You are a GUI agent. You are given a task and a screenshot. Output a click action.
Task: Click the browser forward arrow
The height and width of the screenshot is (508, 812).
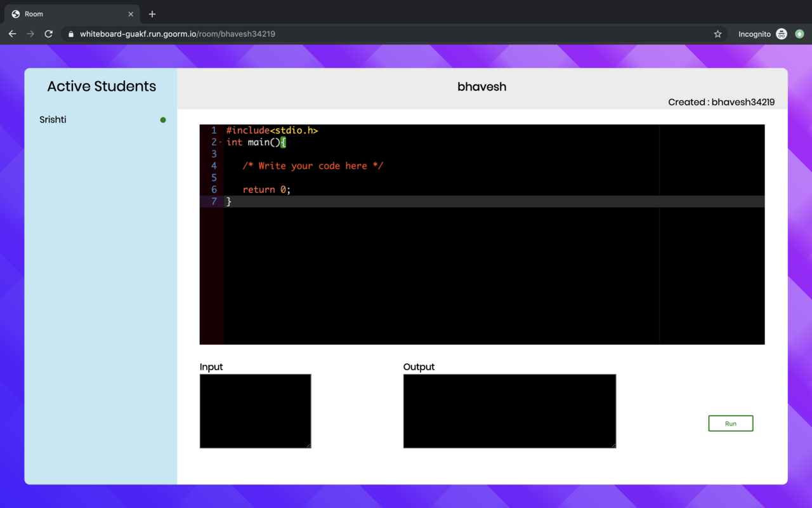(x=30, y=34)
